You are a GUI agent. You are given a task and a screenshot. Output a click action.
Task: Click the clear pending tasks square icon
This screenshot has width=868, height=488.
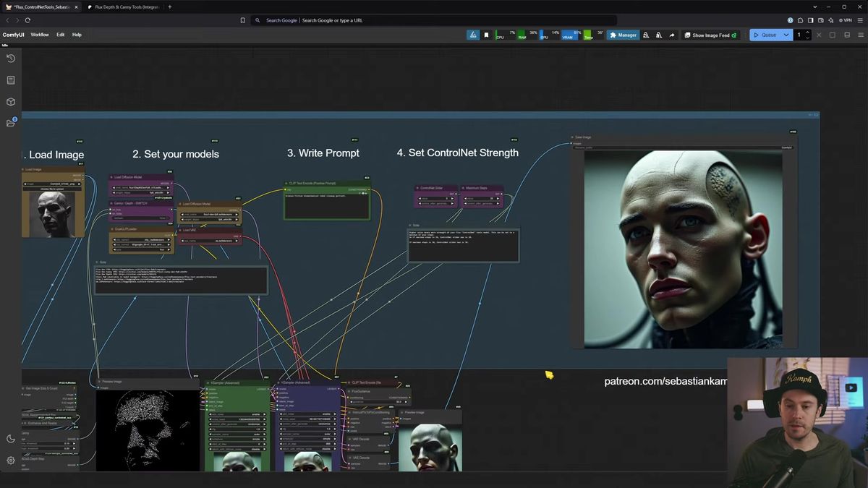pos(833,35)
